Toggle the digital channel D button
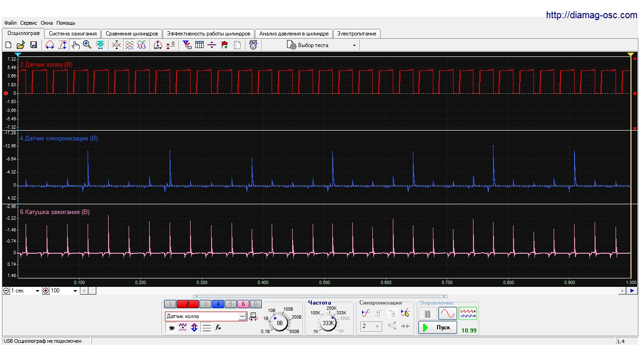The width and height of the screenshot is (644, 347). (255, 304)
